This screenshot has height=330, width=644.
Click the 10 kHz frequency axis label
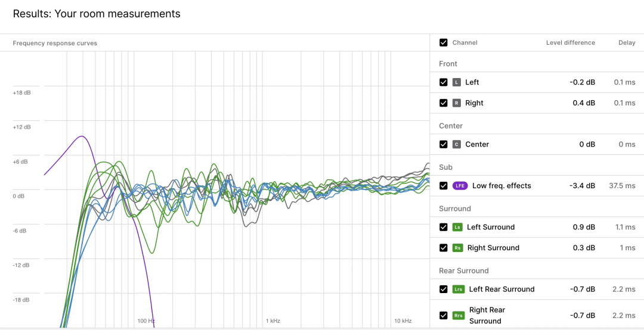[x=402, y=320]
